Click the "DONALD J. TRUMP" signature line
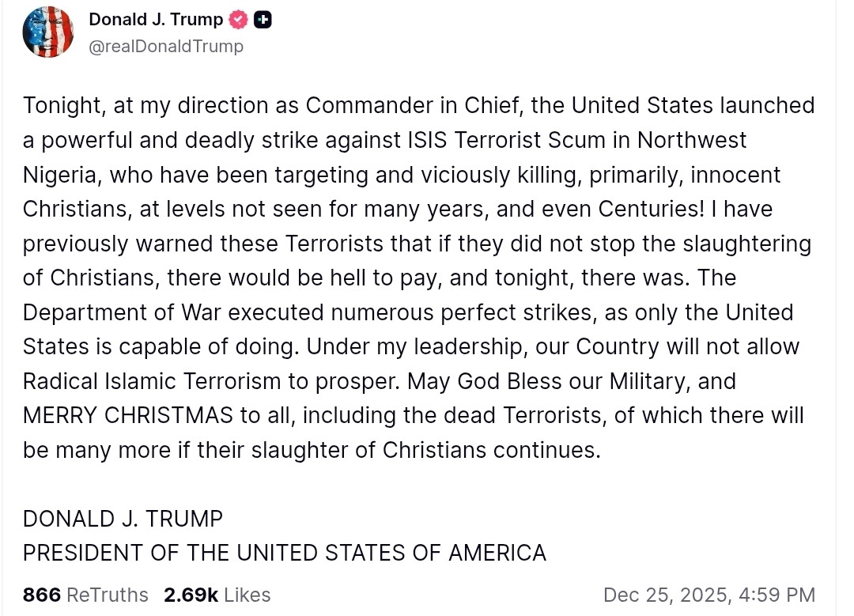This screenshot has width=854, height=616. coord(123,519)
